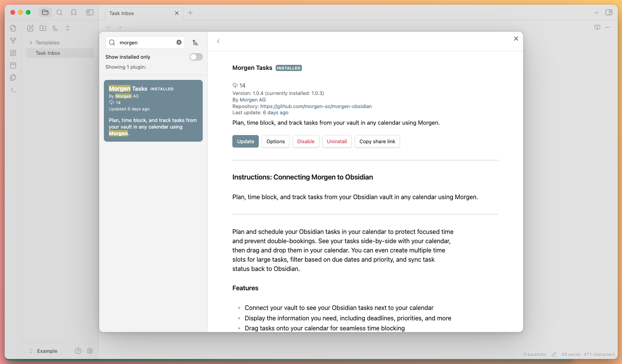Create a new folder icon
This screenshot has width=622, height=364.
coord(43,28)
